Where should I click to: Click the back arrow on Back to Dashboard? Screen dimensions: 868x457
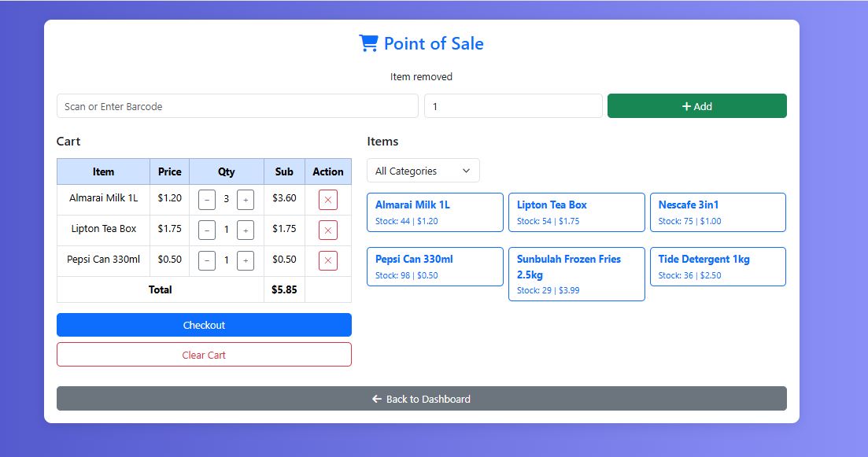point(376,399)
